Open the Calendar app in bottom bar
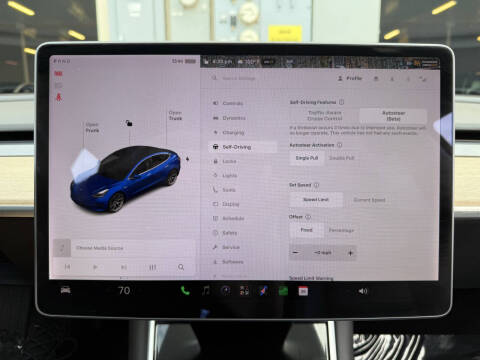 [303, 291]
